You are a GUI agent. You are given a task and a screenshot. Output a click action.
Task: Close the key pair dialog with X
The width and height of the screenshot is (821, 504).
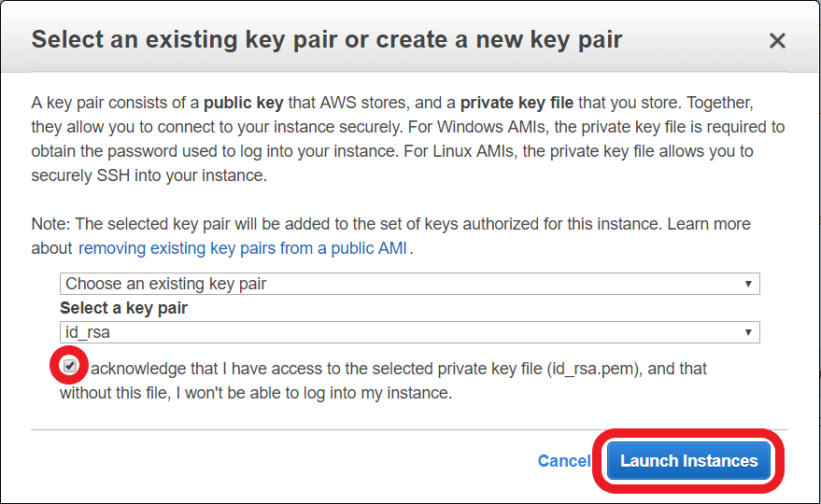click(777, 41)
